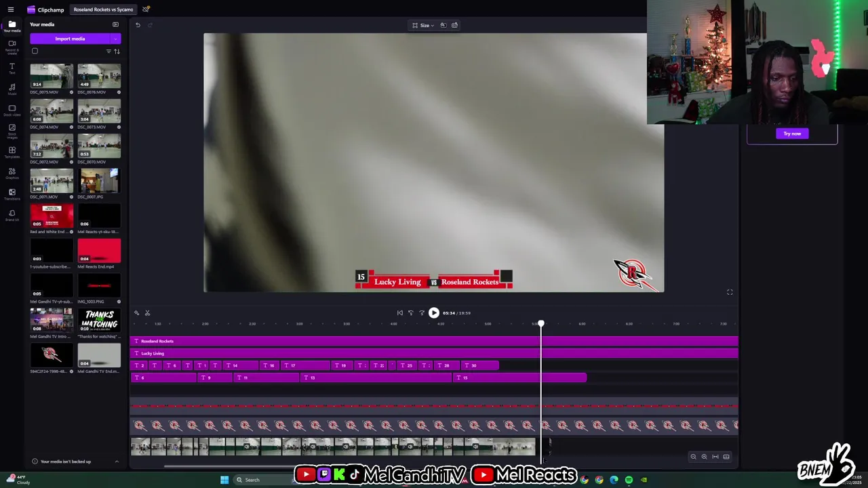This screenshot has height=488, width=868.
Task: Open the Music sidebar tab
Action: pyautogui.click(x=12, y=89)
